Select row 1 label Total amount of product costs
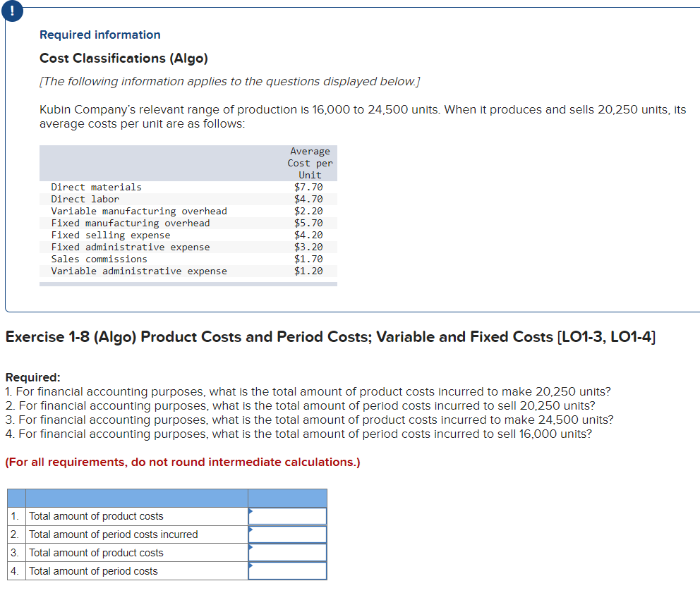Viewport: 700px width, 593px height. coord(95,515)
